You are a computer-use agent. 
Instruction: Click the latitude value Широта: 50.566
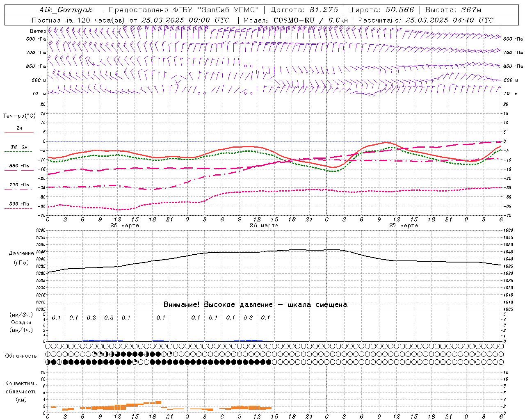coord(382,10)
